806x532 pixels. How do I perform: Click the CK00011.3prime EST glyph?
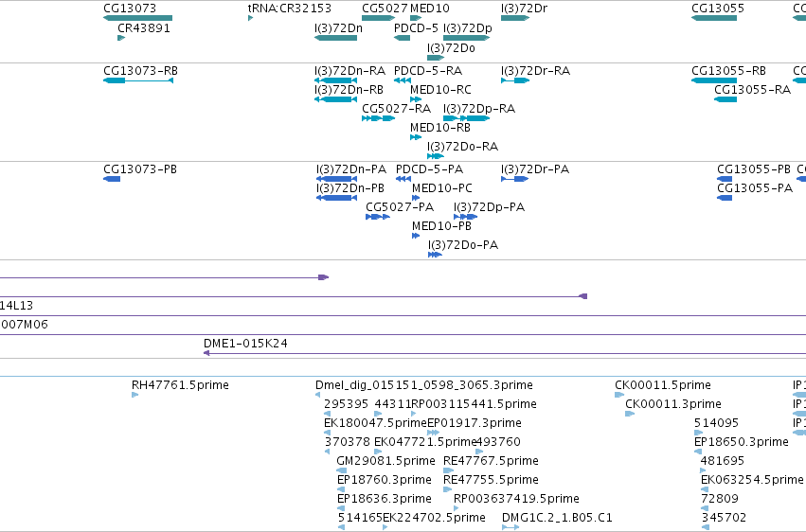click(x=630, y=414)
